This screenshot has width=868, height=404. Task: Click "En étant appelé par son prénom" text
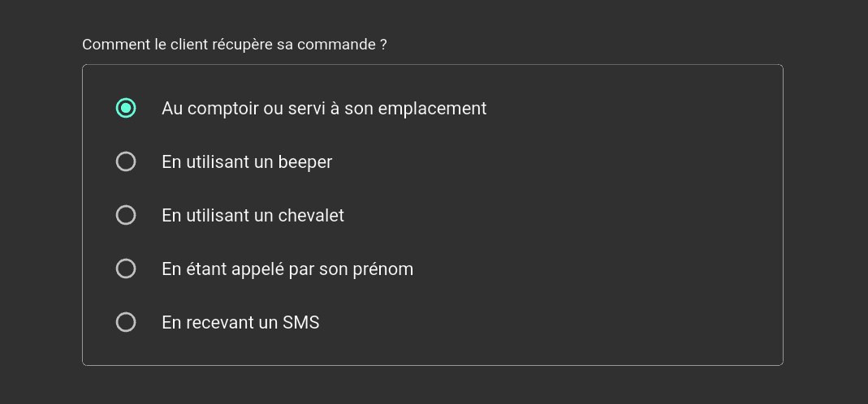pos(287,269)
